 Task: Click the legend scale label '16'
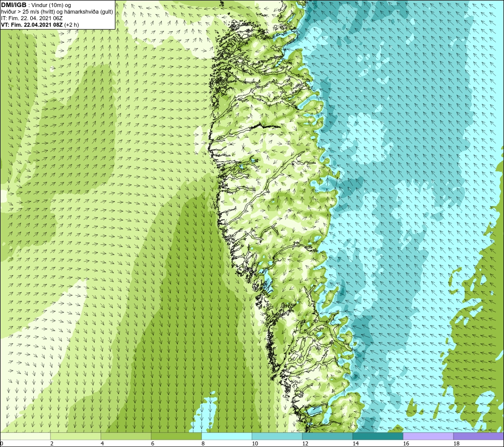pos(406,443)
